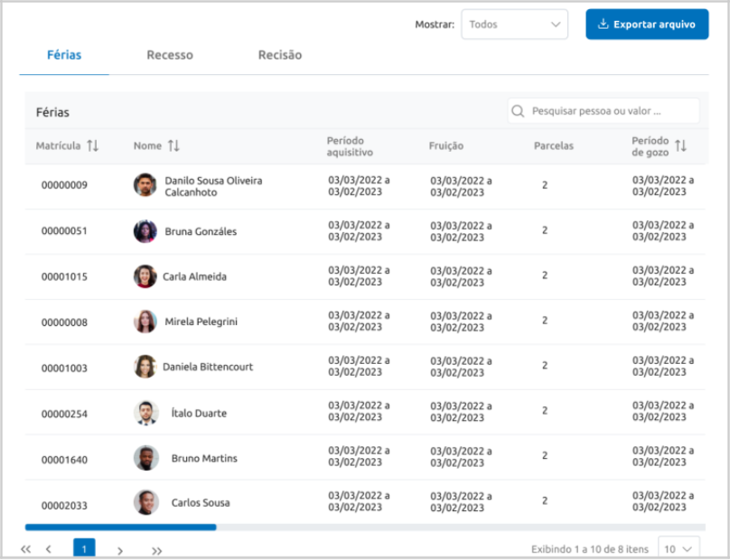This screenshot has width=730, height=560.
Task: Go to the first page arrow
Action: pos(25,549)
